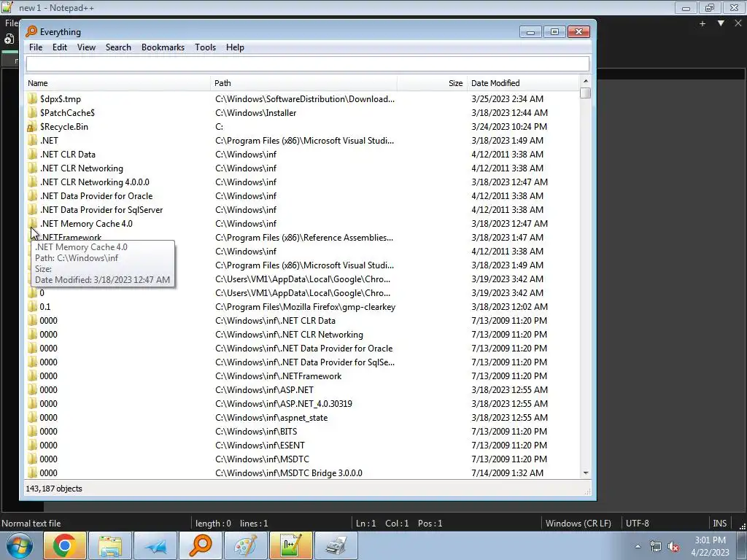Switch to Notepad++ on the taskbar
Viewport: 747px width, 560px height.
click(x=291, y=545)
